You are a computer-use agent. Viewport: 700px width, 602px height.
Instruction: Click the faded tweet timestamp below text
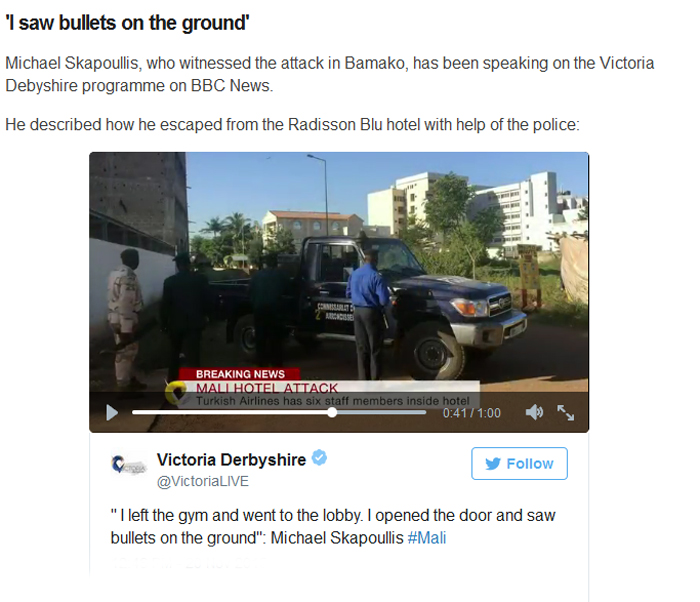[188, 563]
